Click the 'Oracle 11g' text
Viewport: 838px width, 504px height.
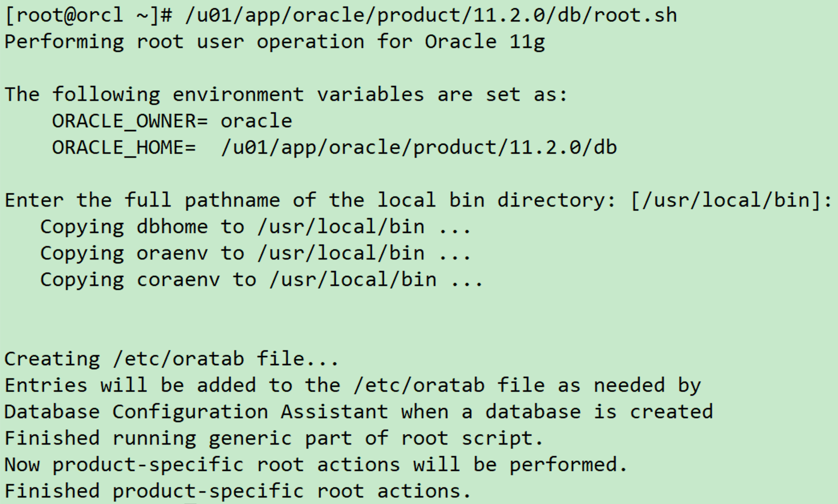485,42
